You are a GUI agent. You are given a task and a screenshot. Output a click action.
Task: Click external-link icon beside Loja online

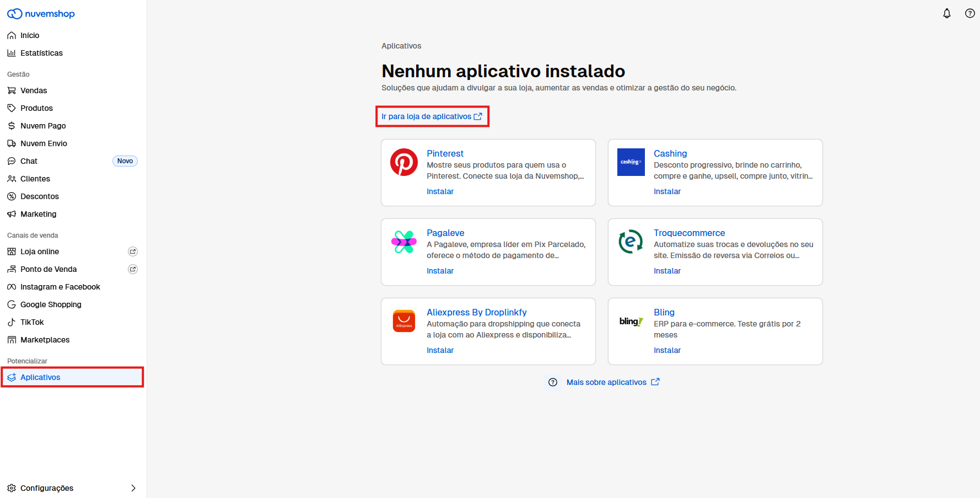(x=133, y=251)
